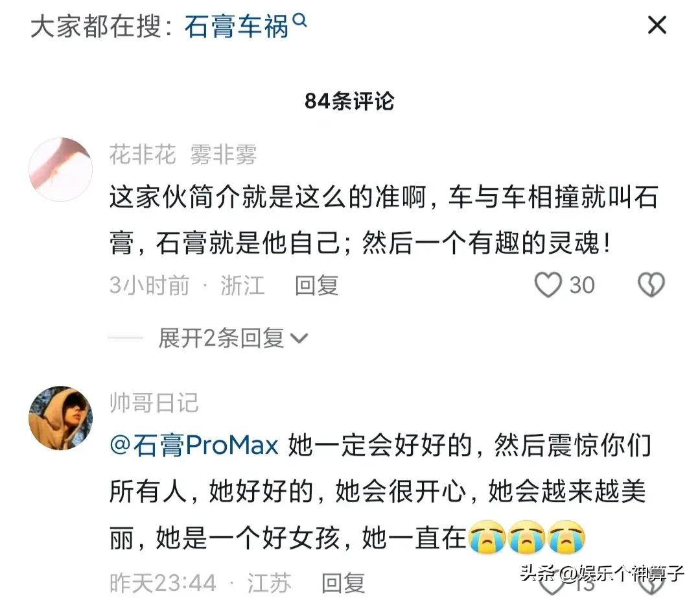Like the comment by 花非花 雾非雾
Image resolution: width=700 pixels, height=598 pixels.
(548, 285)
